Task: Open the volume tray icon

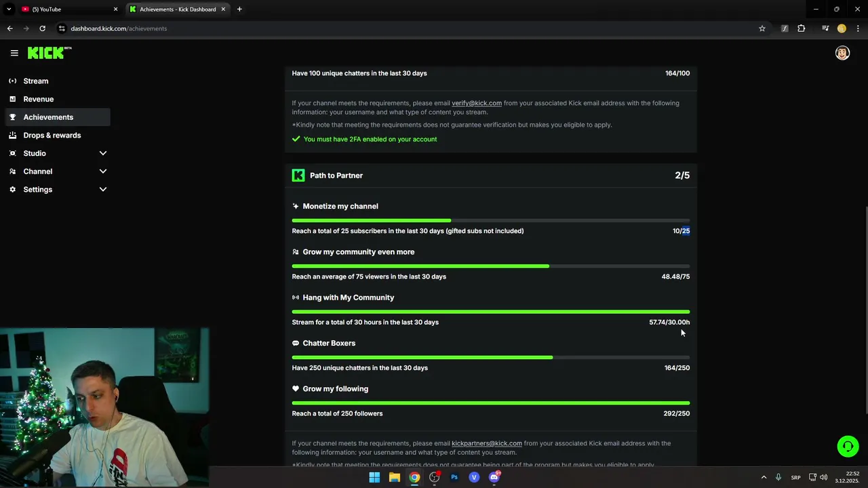Action: coord(823,477)
